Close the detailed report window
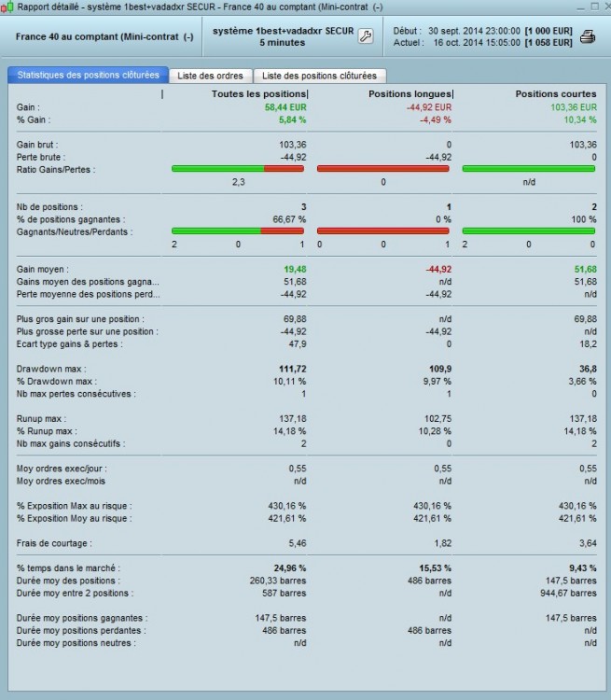611x700 pixels. 607,7
